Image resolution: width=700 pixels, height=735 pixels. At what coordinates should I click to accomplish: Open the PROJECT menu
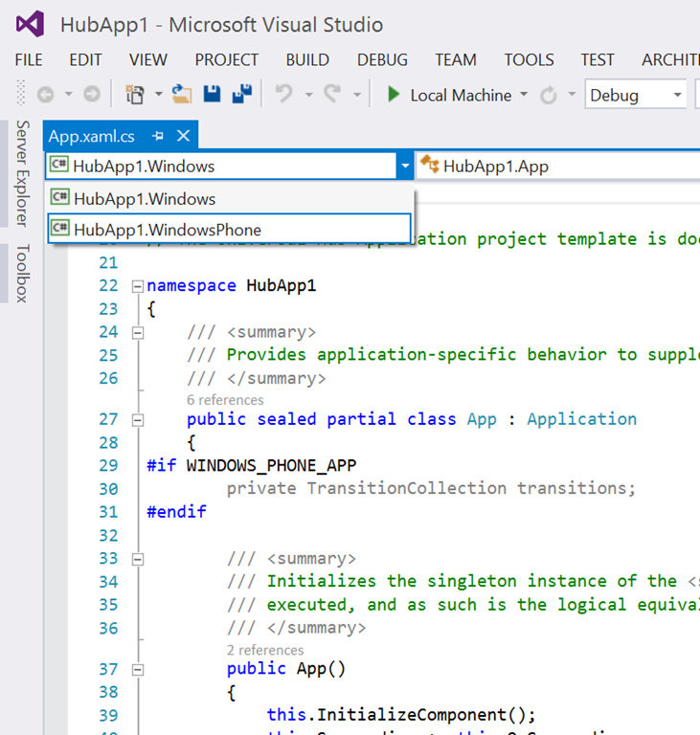pos(227,60)
